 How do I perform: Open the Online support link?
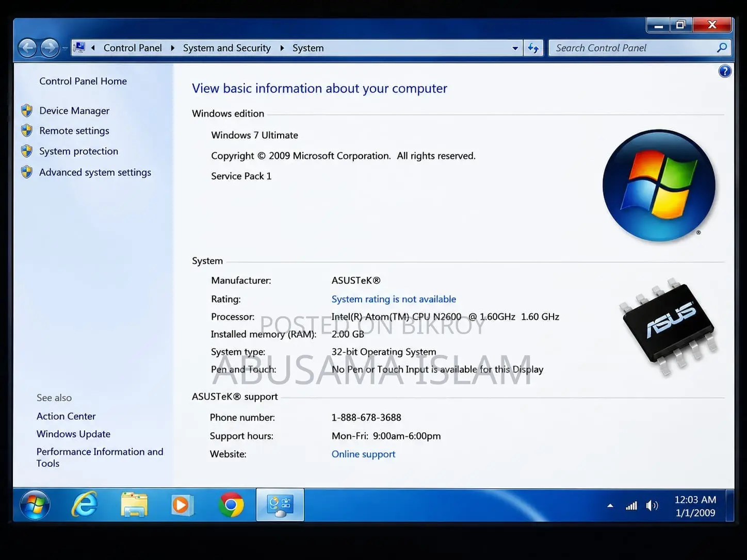coord(363,454)
